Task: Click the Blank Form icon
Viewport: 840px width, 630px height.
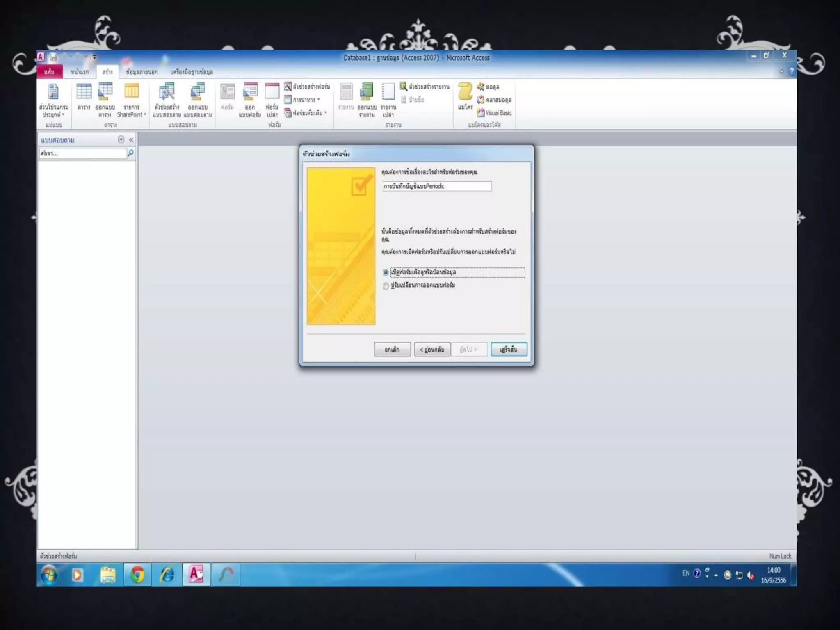Action: pyautogui.click(x=272, y=99)
